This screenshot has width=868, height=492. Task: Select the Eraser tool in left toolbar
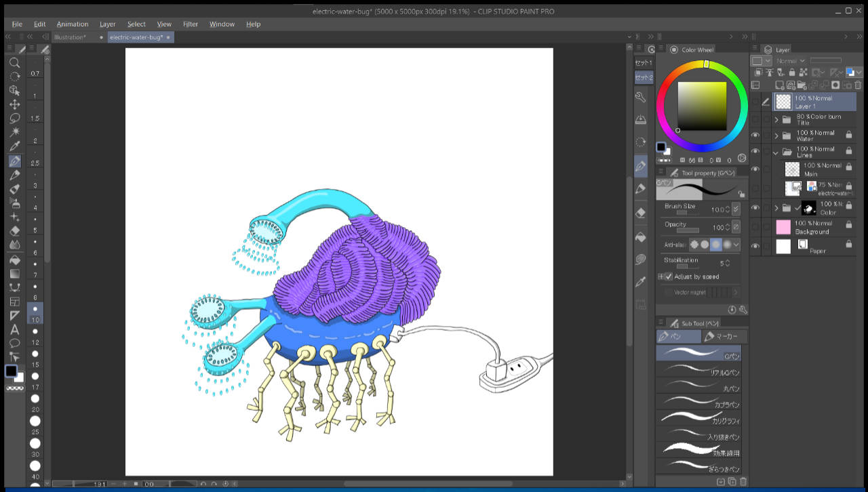(14, 231)
